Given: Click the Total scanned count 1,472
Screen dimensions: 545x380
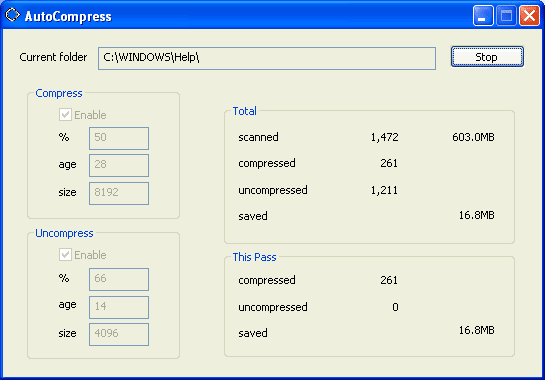Looking at the screenshot, I should click(x=384, y=137).
